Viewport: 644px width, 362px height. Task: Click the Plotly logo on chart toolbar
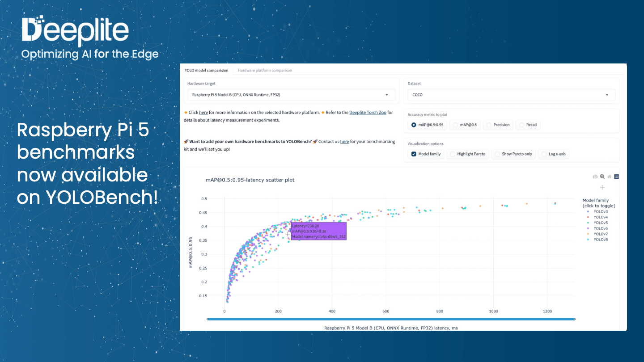(616, 177)
